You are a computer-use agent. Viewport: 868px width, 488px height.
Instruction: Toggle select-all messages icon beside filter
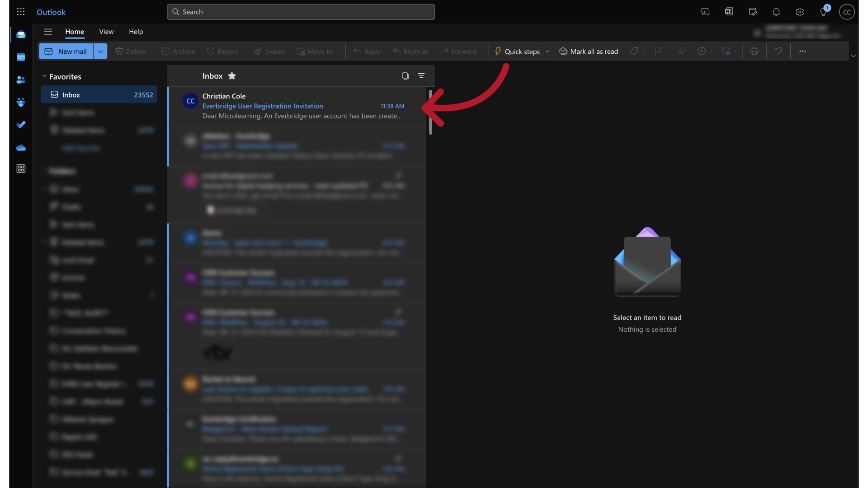pyautogui.click(x=405, y=76)
